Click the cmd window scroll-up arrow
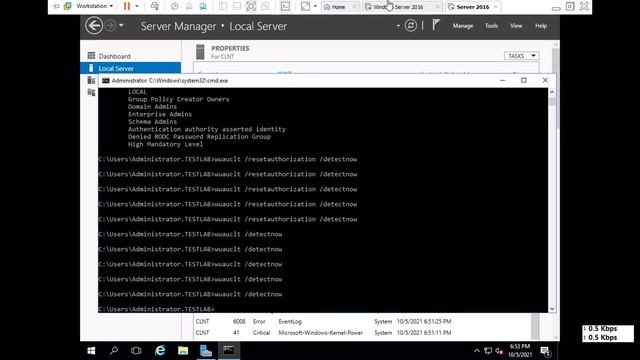This screenshot has height=360, width=640. point(552,92)
